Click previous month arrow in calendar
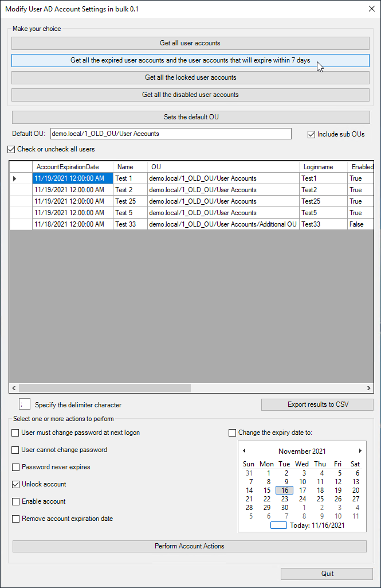This screenshot has height=588, width=381. 244,451
